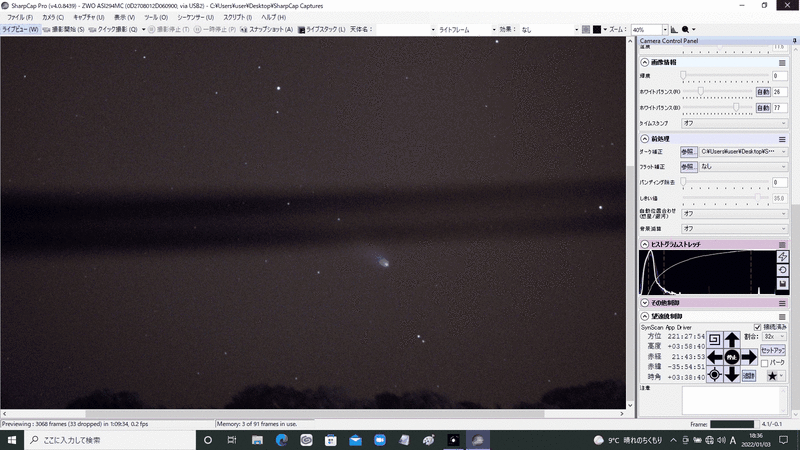Click the Windows Start button
800x450 pixels.
12,440
